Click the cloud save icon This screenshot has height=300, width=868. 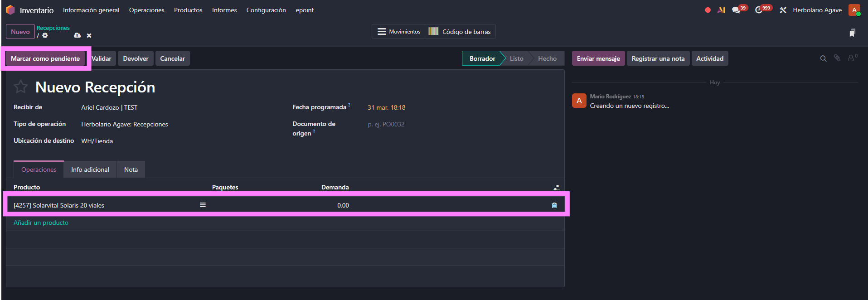78,35
